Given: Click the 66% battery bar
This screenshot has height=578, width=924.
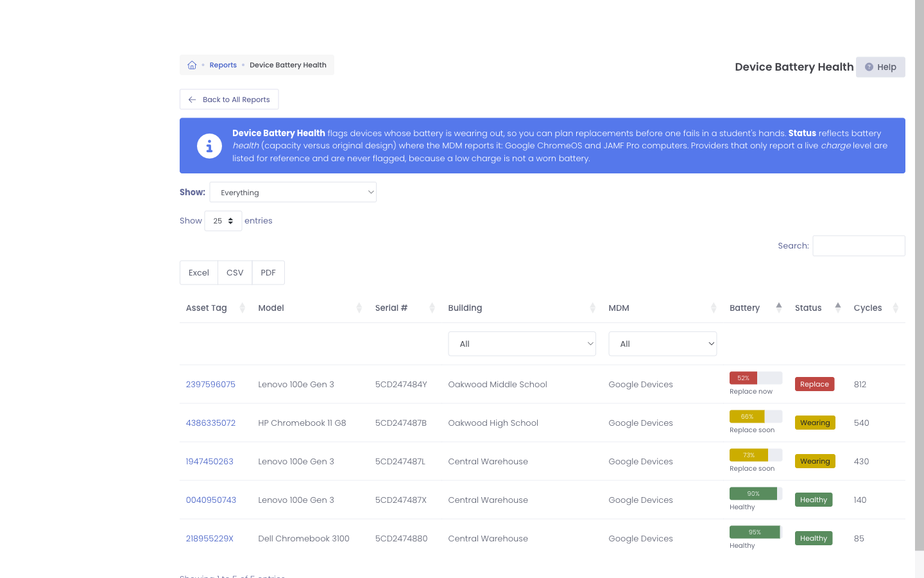Looking at the screenshot, I should (756, 417).
